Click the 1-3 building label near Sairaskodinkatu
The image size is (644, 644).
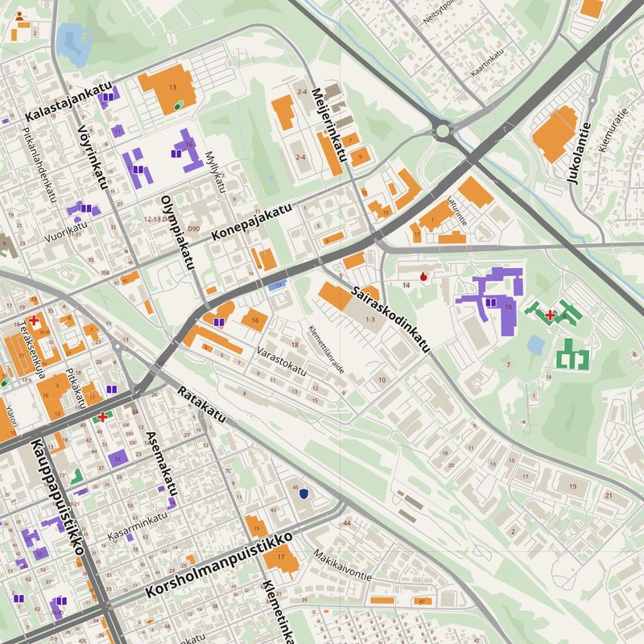pyautogui.click(x=370, y=319)
